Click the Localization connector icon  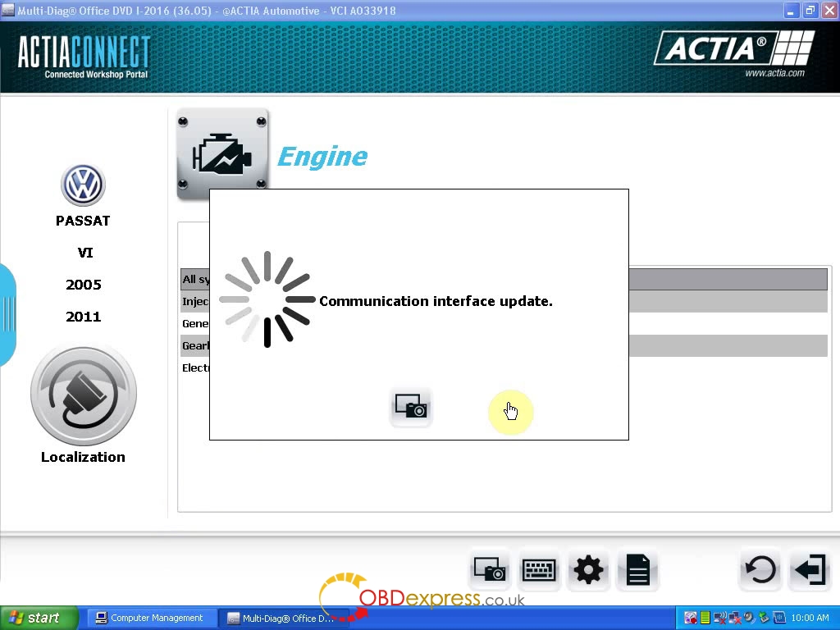[x=83, y=395]
